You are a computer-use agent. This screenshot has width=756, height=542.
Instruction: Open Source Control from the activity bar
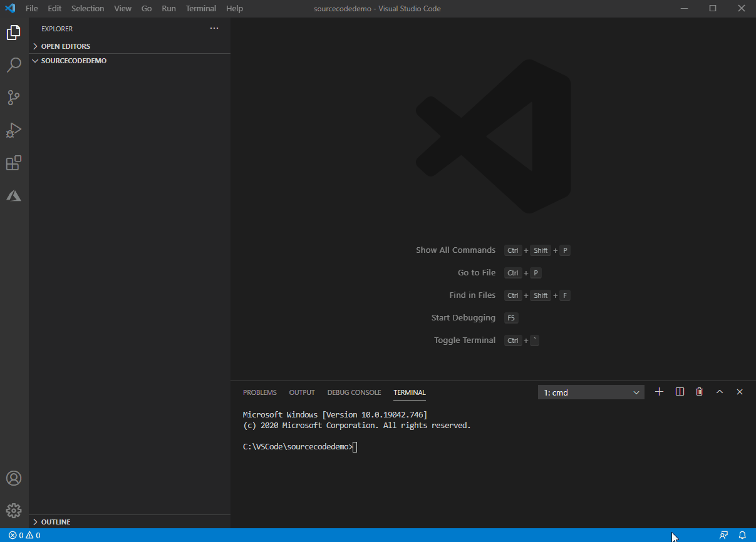pos(14,98)
